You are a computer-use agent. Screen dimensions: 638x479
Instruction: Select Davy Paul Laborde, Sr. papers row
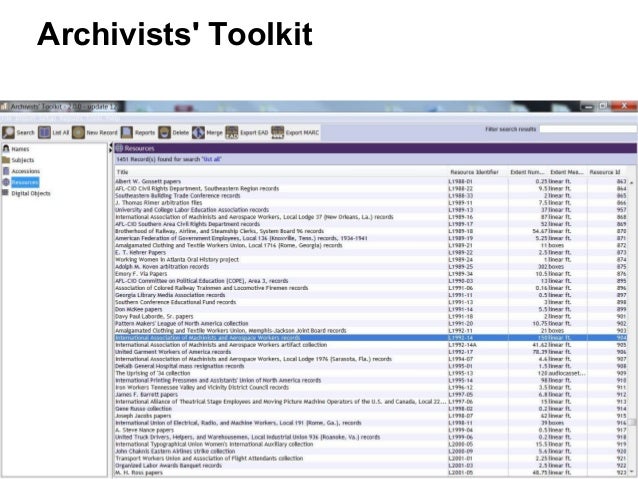click(x=371, y=316)
